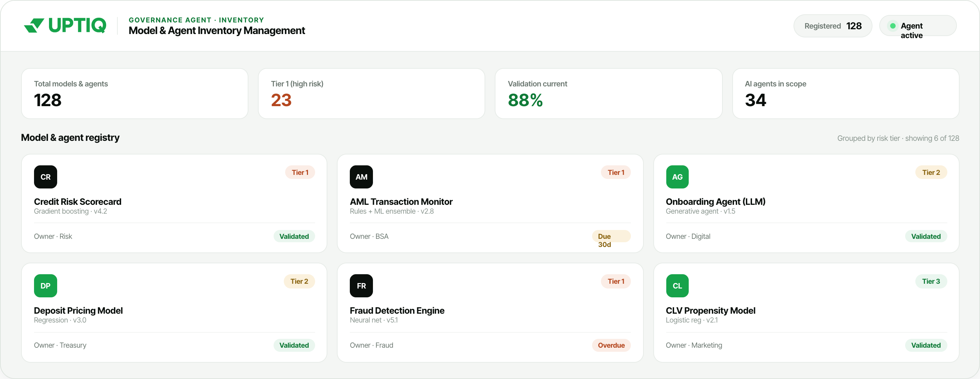Screen dimensions: 980x379
Task: Click the Total models & agents card
Action: (x=135, y=94)
